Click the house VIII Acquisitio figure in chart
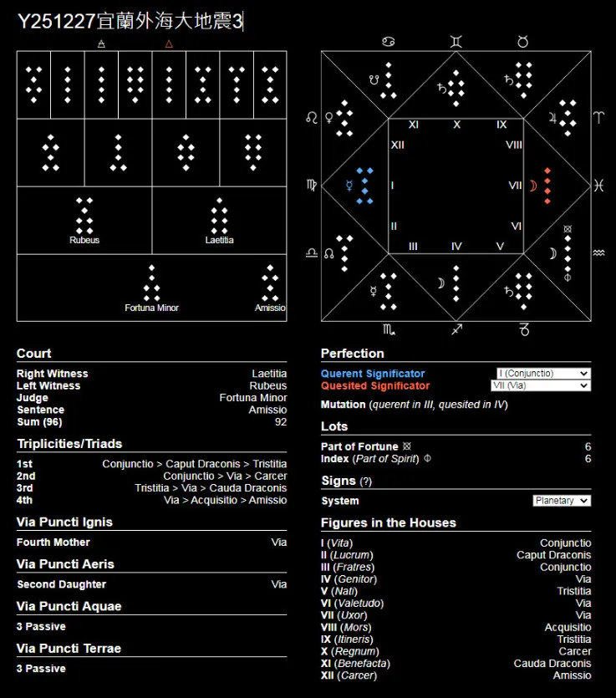Viewport: 616px width, 698px height. (x=568, y=118)
